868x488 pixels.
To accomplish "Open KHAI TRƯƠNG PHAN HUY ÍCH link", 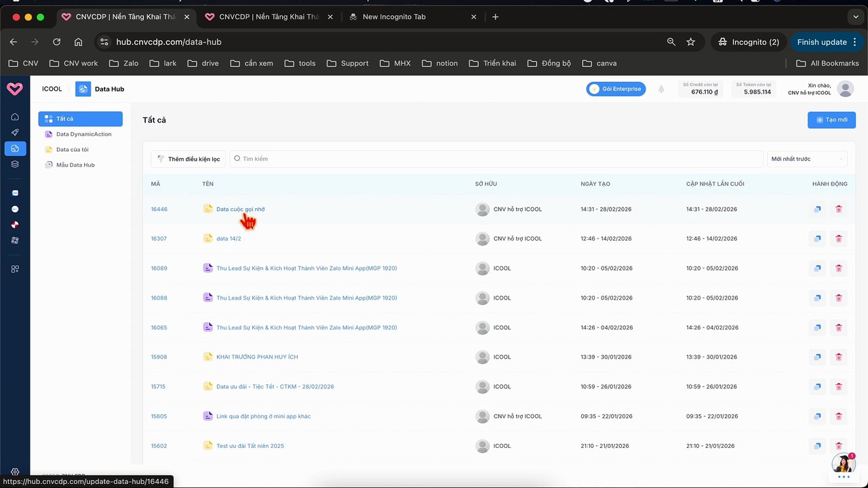I will point(257,357).
